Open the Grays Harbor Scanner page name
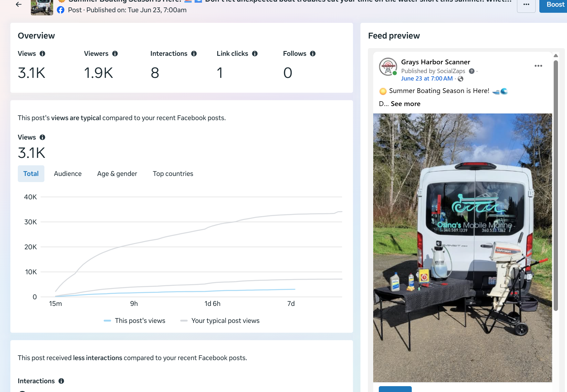This screenshot has width=567, height=392. 436,62
